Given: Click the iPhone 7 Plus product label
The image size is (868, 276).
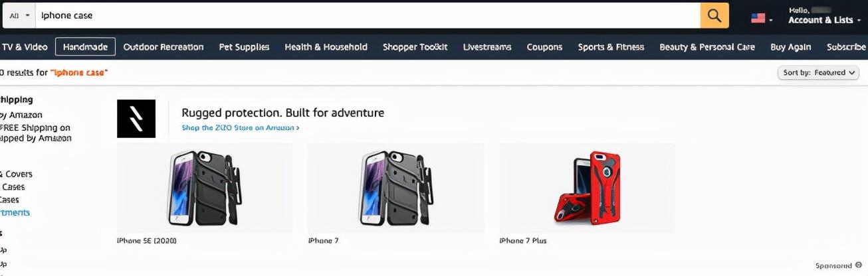Looking at the screenshot, I should point(523,241).
